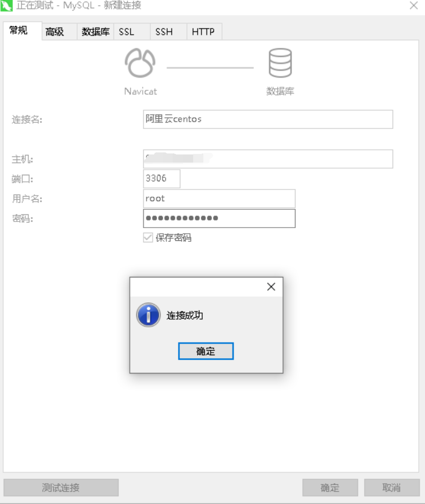The height and width of the screenshot is (504, 425).
Task: Click the blue info icon in the dialog
Action: [148, 315]
